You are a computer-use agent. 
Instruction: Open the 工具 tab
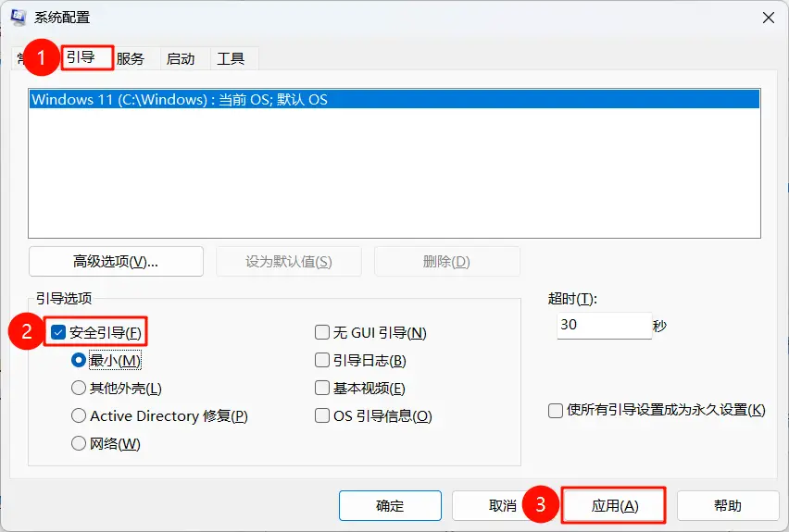[x=231, y=59]
